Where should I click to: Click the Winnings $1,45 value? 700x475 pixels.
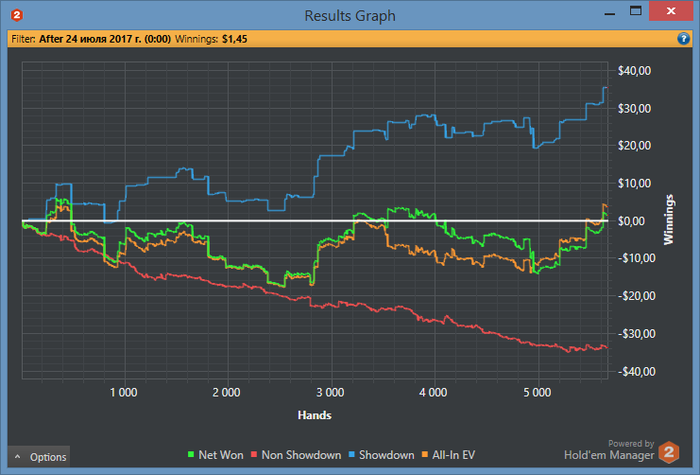234,39
